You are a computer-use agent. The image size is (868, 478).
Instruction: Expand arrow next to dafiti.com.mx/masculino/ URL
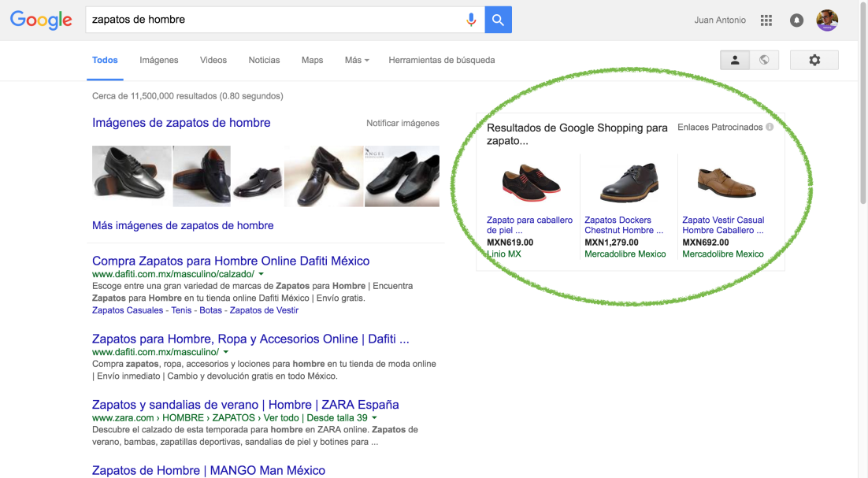pyautogui.click(x=226, y=352)
